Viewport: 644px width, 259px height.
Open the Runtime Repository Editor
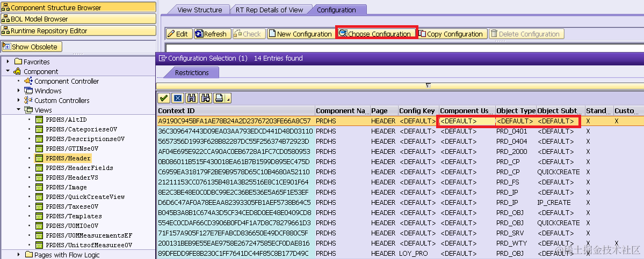tap(78, 31)
